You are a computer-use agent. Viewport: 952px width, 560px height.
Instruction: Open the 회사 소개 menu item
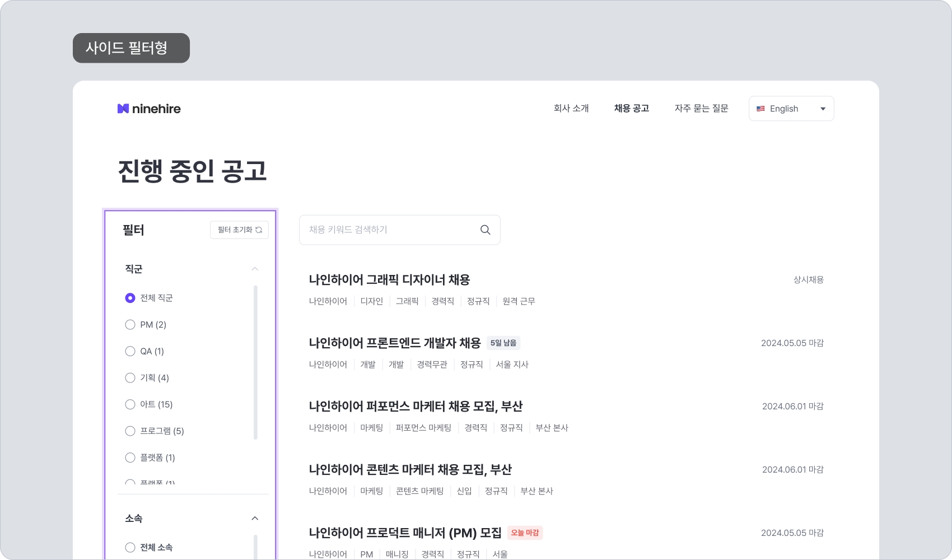571,109
